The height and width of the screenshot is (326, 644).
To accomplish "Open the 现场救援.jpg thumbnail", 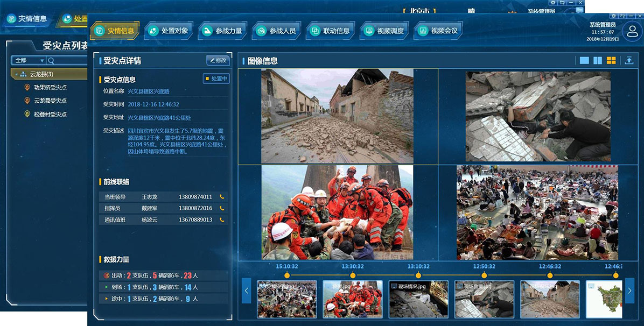I will coord(484,299).
